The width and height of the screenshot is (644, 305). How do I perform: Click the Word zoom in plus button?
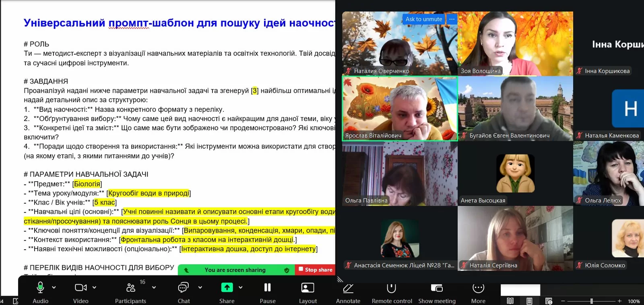tap(619, 301)
